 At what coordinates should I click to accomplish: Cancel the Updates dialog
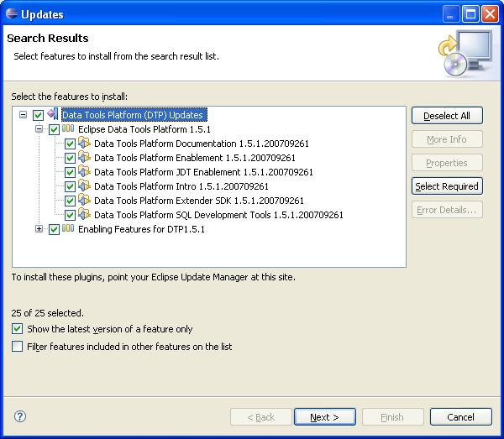point(461,417)
